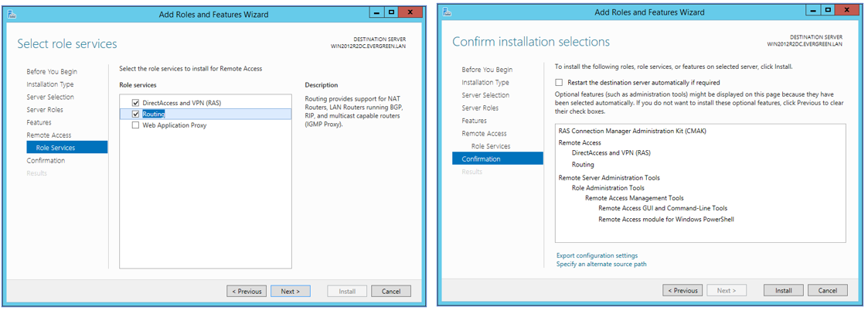Click wizard icon in Select role services title bar
This screenshot has width=868, height=311.
(x=13, y=13)
